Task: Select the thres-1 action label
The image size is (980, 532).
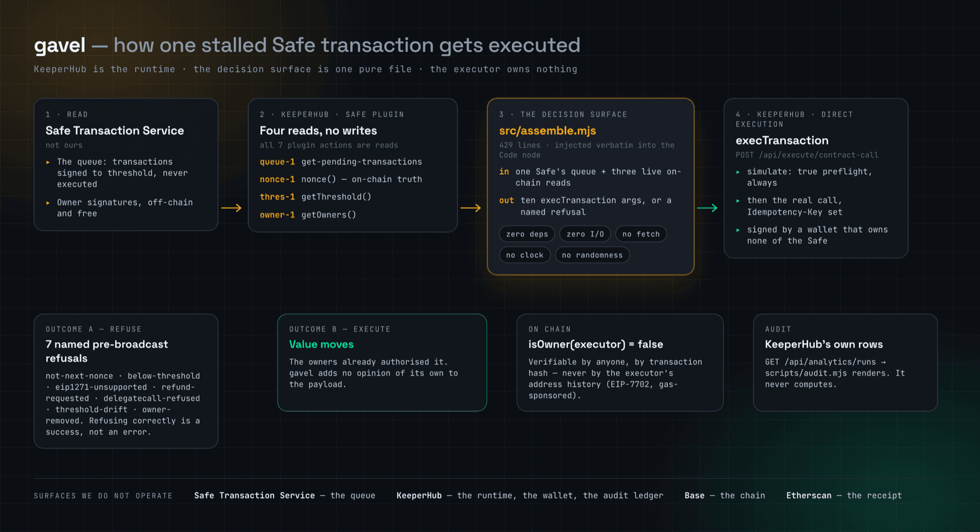Action: coord(277,197)
